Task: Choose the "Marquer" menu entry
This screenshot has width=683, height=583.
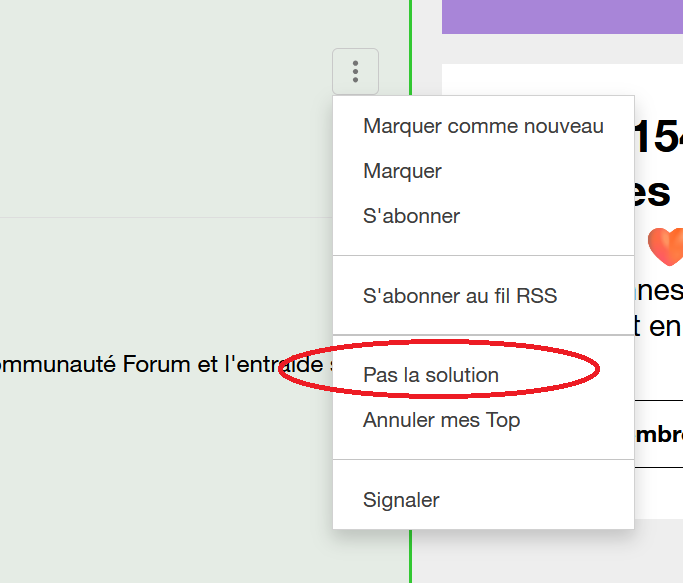Action: pos(402,171)
